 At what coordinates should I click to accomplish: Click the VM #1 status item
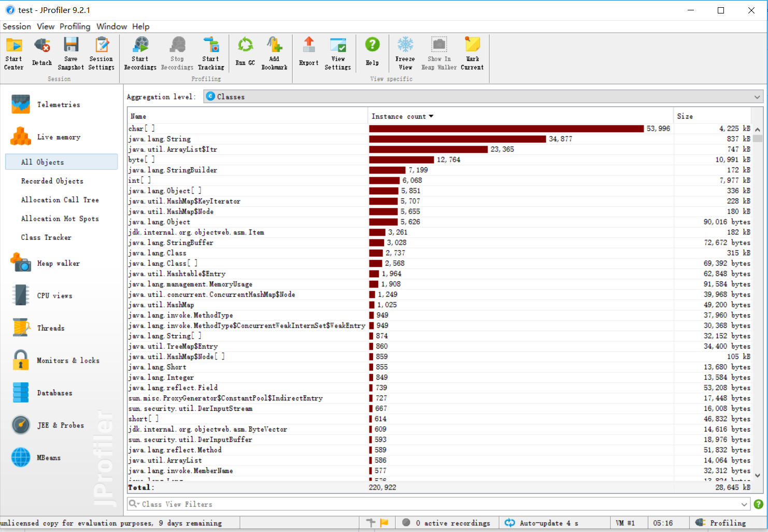coord(625,523)
